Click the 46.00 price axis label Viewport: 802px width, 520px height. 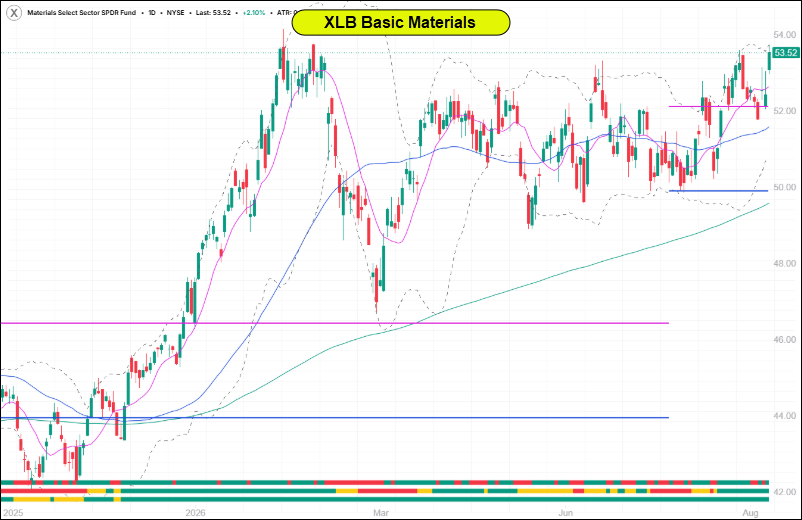tap(784, 340)
